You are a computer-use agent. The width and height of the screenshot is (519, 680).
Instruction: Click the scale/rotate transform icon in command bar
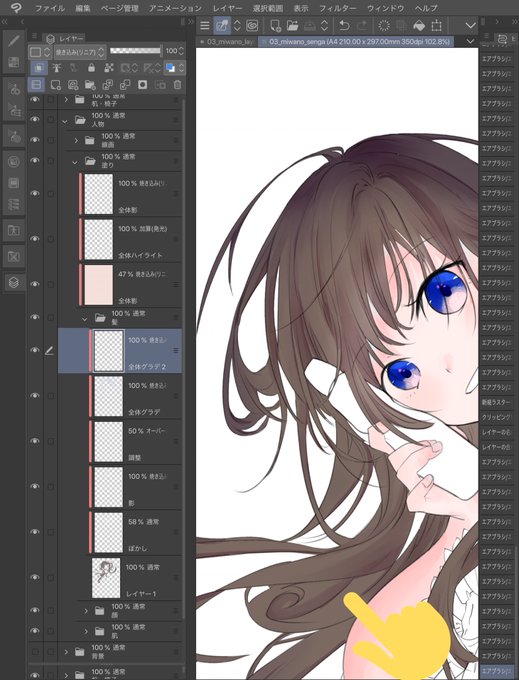[x=437, y=26]
